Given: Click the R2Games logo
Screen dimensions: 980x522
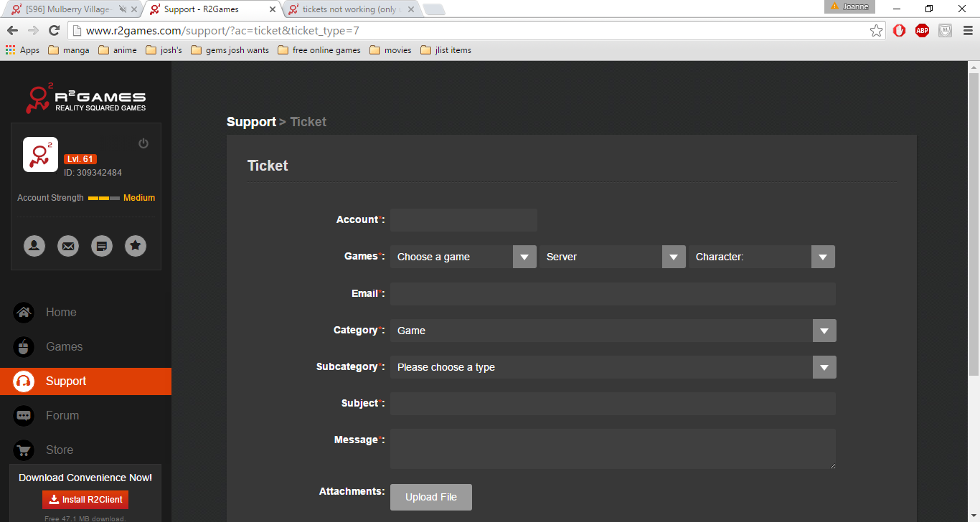Looking at the screenshot, I should coord(85,98).
